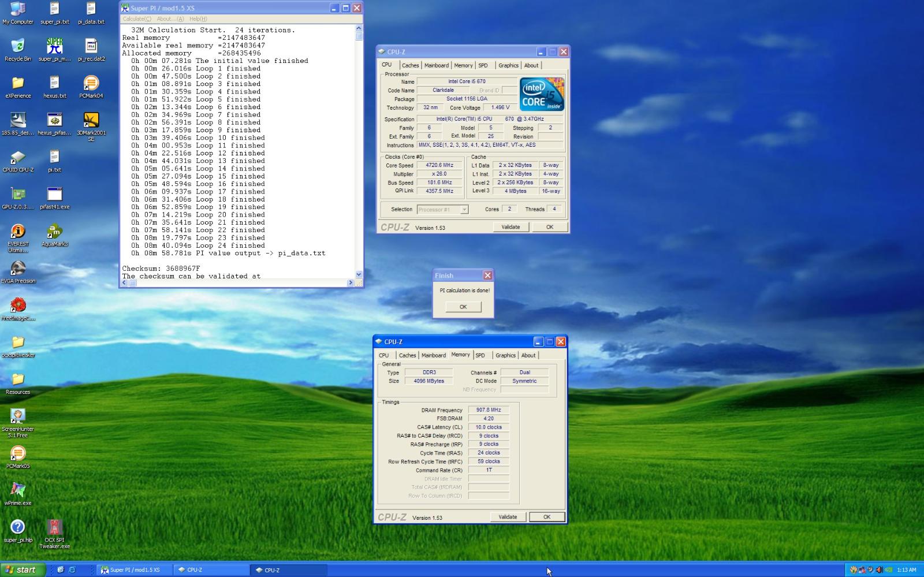924x577 pixels.
Task: Open Calculate menu in Super PI
Action: coord(137,18)
